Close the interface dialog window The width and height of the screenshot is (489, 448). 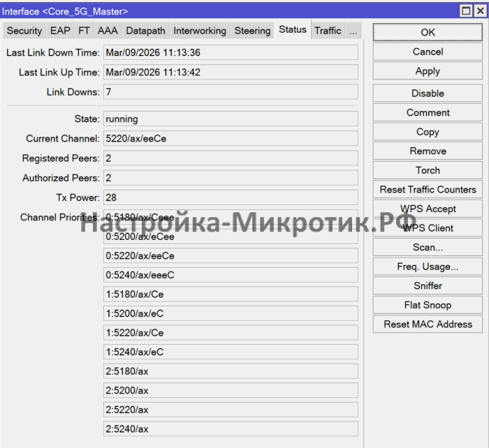pos(479,11)
